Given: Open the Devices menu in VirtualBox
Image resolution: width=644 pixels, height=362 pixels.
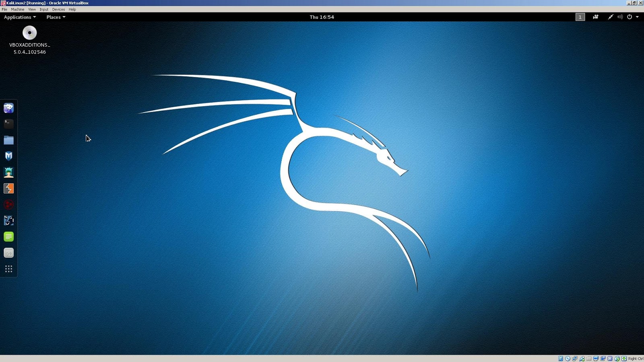Looking at the screenshot, I should (x=58, y=9).
